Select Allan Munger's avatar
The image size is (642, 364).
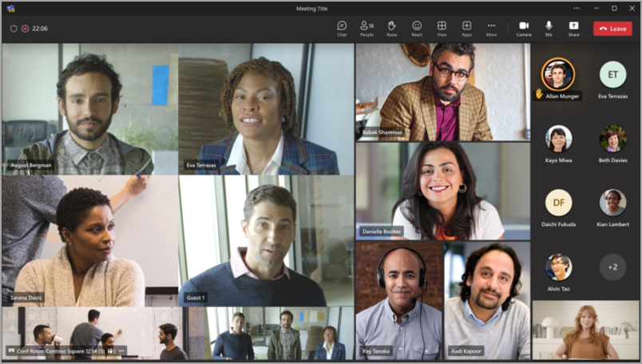pos(558,74)
